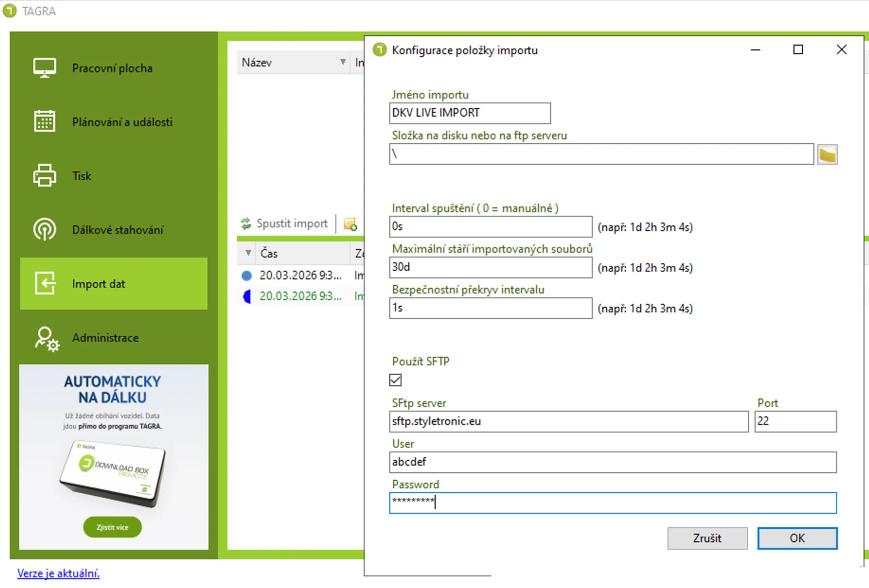Confirm dialog with OK button
Viewport: 869px width, 588px height.
[797, 538]
